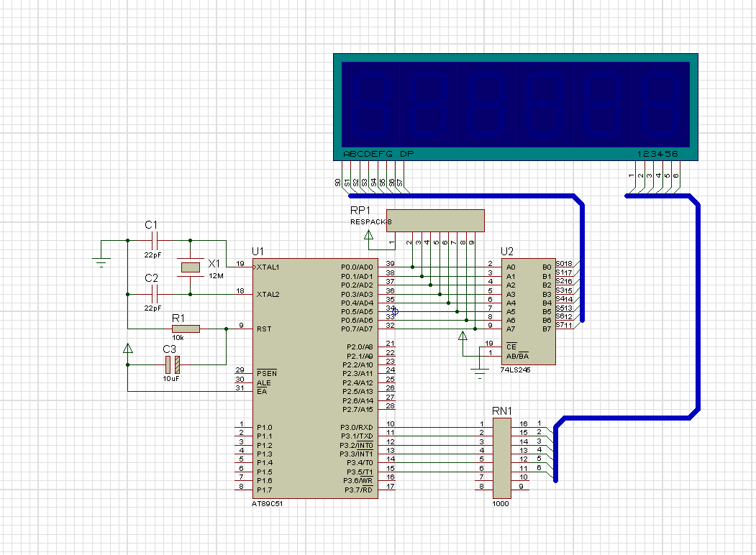Click the 'RST' pin label on U1
This screenshot has width=756, height=555.
[264, 329]
